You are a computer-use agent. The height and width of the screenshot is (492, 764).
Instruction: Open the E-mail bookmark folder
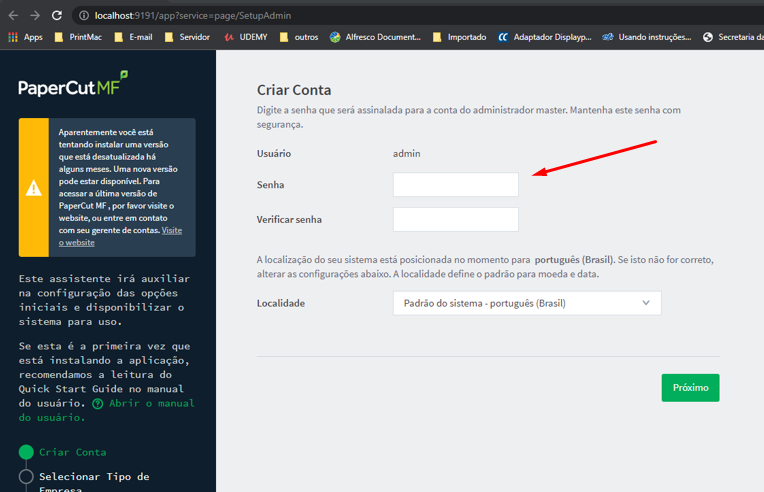coord(133,37)
